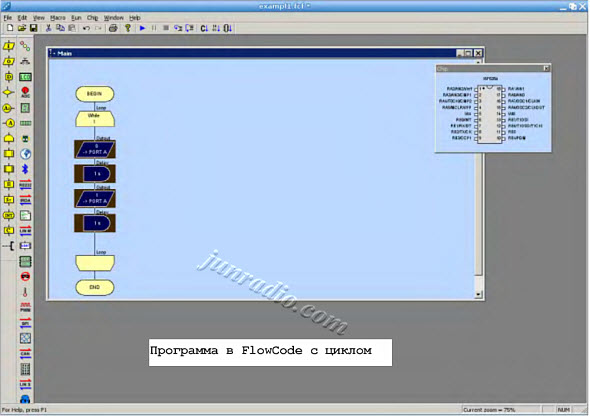The image size is (590, 416).
Task: Select the While loop block
Action: point(95,119)
